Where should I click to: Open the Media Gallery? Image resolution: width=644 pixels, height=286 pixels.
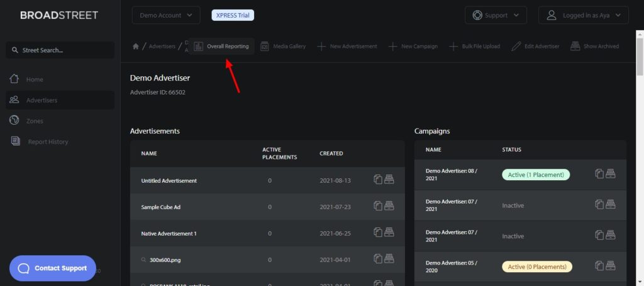[283, 47]
